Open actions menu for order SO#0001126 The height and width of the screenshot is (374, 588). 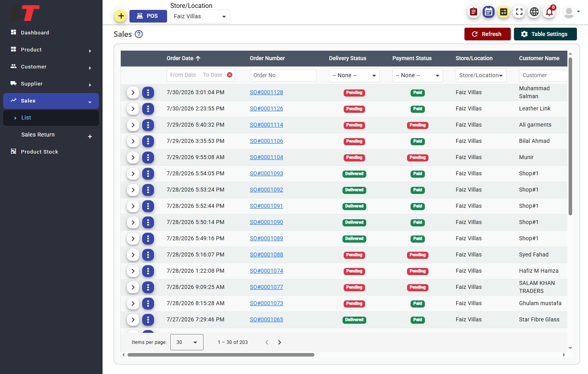(x=148, y=109)
